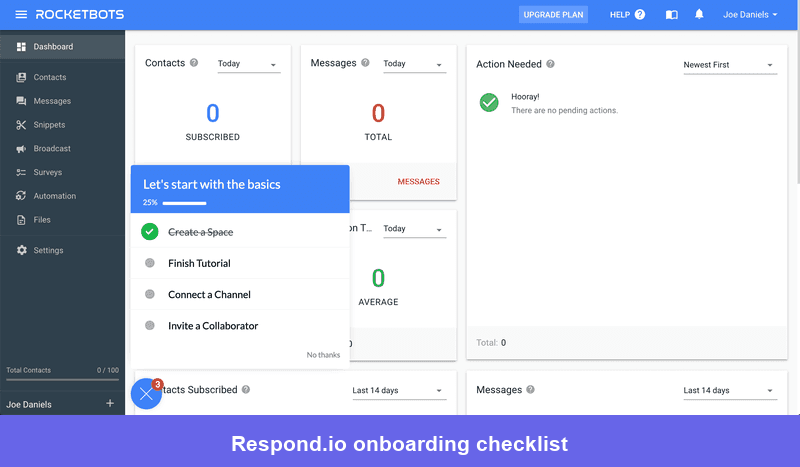Click info icon next to Messages card heading

click(x=365, y=63)
